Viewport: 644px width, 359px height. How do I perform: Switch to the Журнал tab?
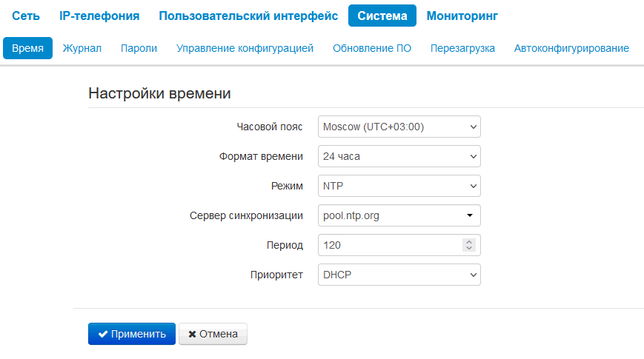pyautogui.click(x=82, y=48)
